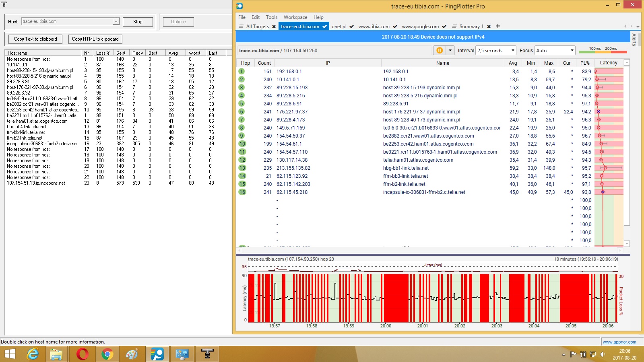This screenshot has height=362, width=644.
Task: Open the Workspace menu
Action: pos(295,17)
